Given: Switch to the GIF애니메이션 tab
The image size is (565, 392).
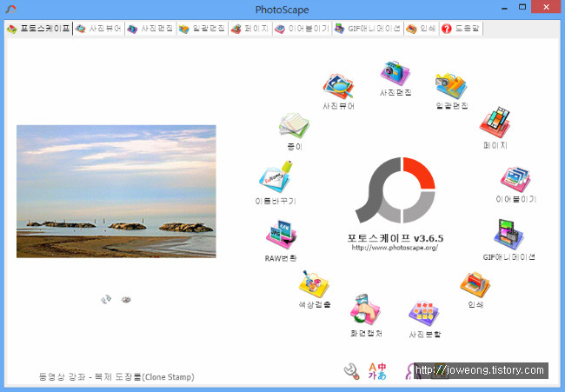Looking at the screenshot, I should pos(368,29).
